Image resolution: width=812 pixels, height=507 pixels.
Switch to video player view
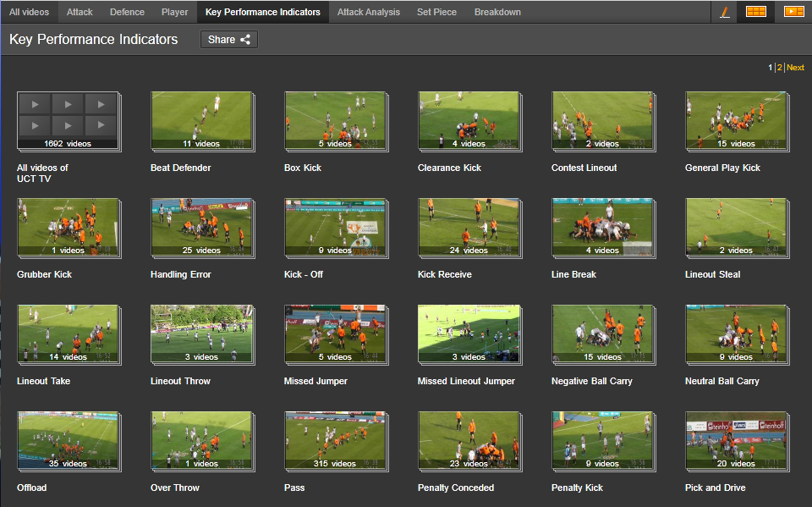tap(793, 12)
